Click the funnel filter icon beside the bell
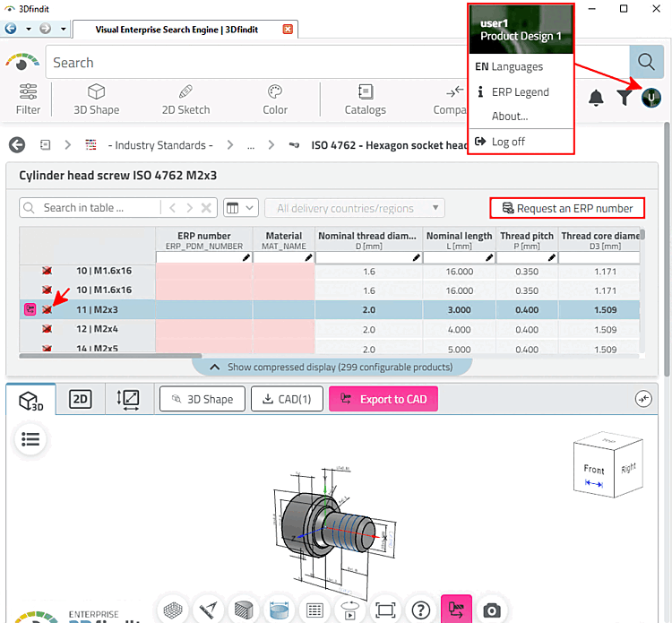The width and height of the screenshot is (672, 623). tap(624, 99)
